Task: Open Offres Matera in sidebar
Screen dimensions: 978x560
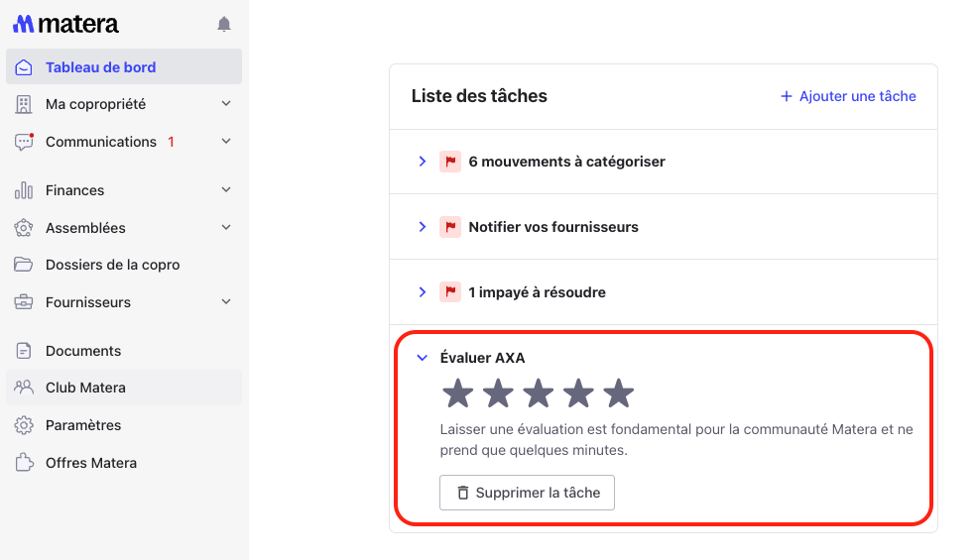Action: [x=91, y=463]
